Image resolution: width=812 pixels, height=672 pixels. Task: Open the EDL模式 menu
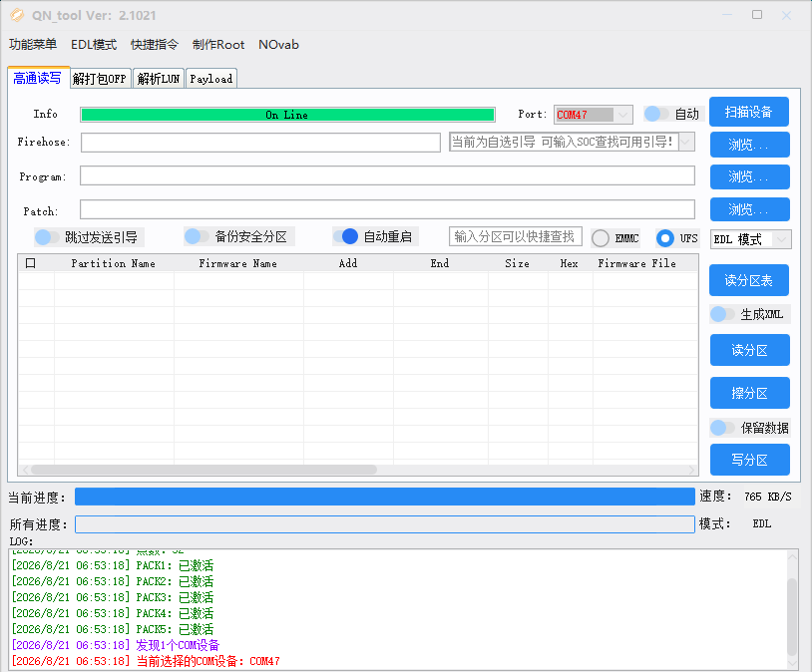tap(94, 45)
